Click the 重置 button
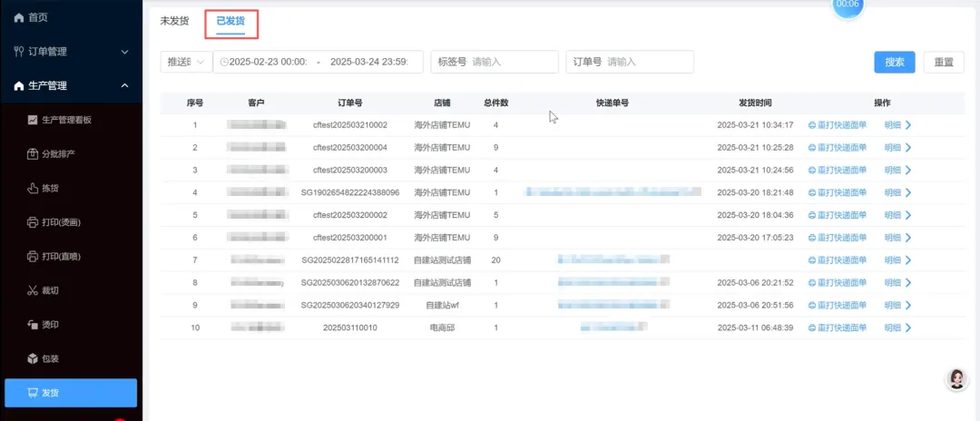The width and height of the screenshot is (980, 421). 944,62
